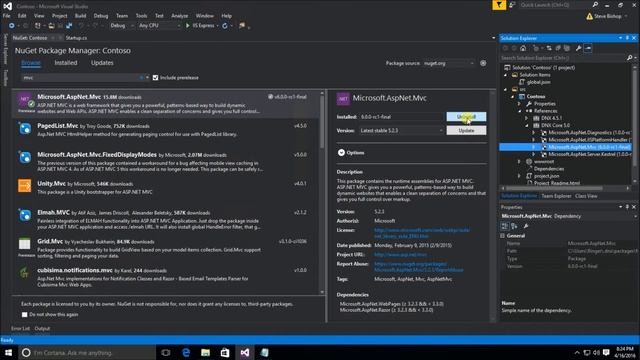
Task: Click the browser refresh toolbar icon
Action: point(224,26)
